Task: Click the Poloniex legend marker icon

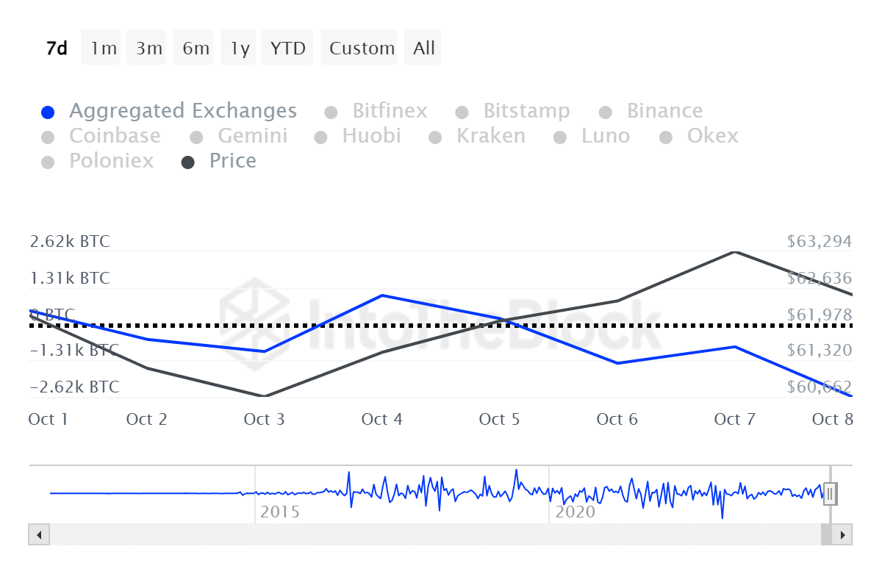Action: [48, 162]
